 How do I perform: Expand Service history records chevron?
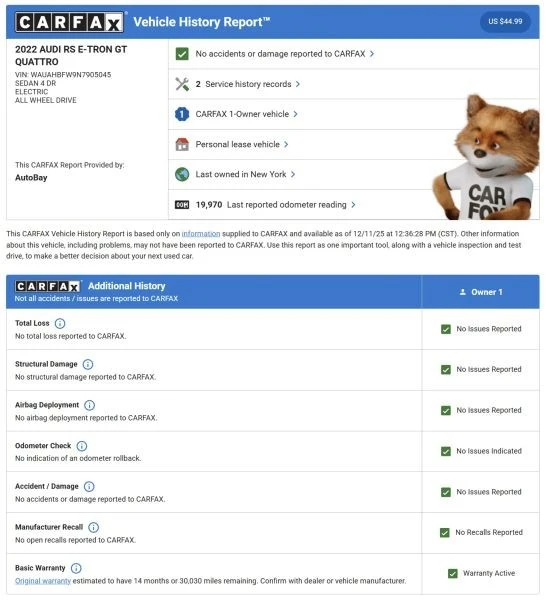pos(298,84)
